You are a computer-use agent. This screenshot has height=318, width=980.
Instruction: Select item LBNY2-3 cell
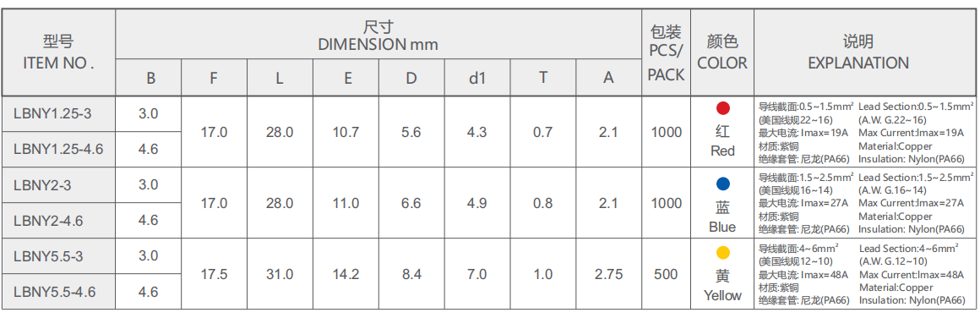tap(59, 184)
